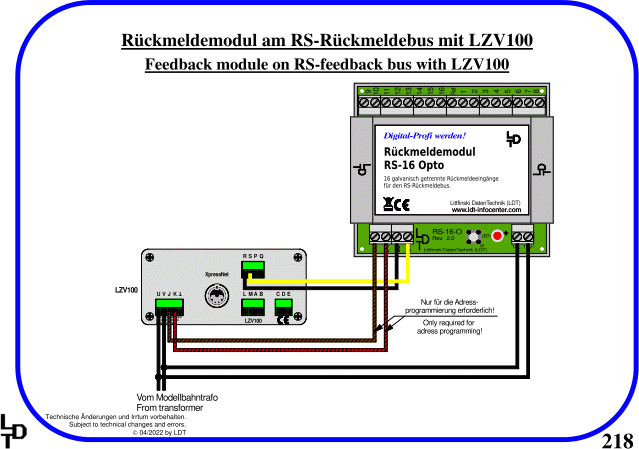This screenshot has height=449, width=639.
Task: Click the LDT logo on the green circuit board
Action: (x=422, y=239)
